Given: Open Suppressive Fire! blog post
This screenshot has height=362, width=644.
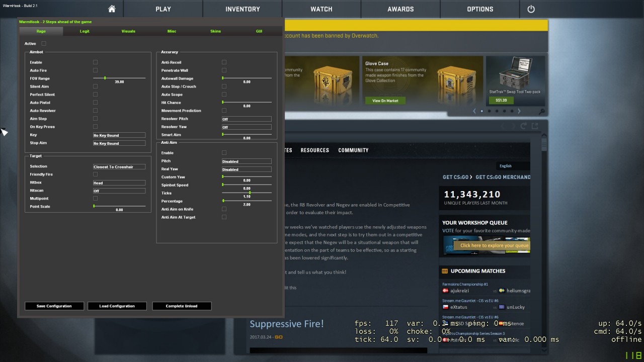Looking at the screenshot, I should [287, 324].
